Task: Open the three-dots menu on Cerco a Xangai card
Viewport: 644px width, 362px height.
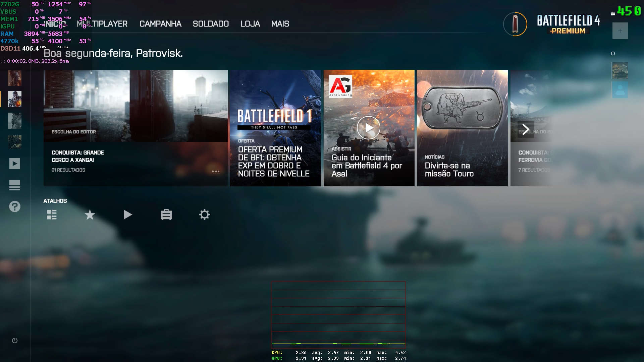Action: (216, 171)
